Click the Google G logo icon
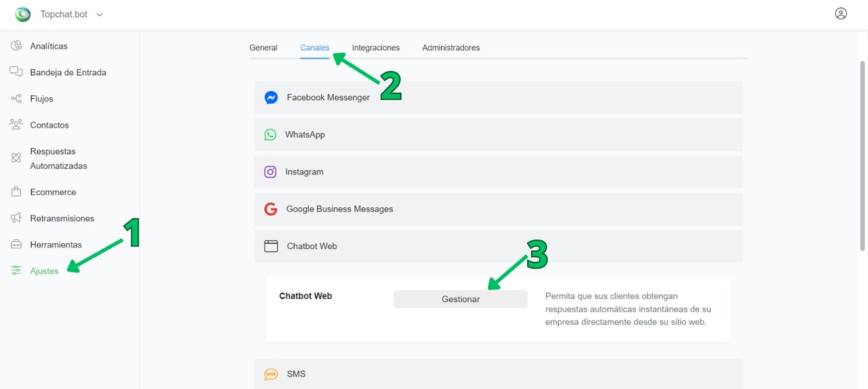 pyautogui.click(x=271, y=209)
